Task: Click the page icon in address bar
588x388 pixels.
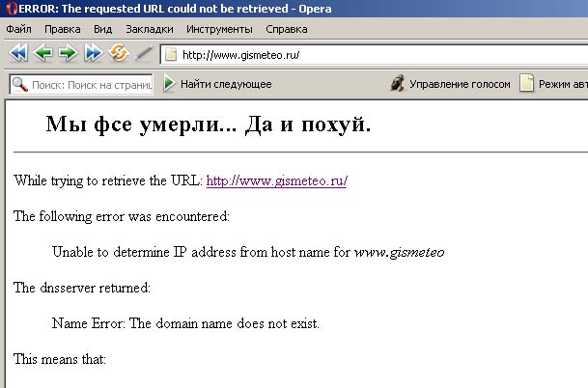Action: click(171, 55)
